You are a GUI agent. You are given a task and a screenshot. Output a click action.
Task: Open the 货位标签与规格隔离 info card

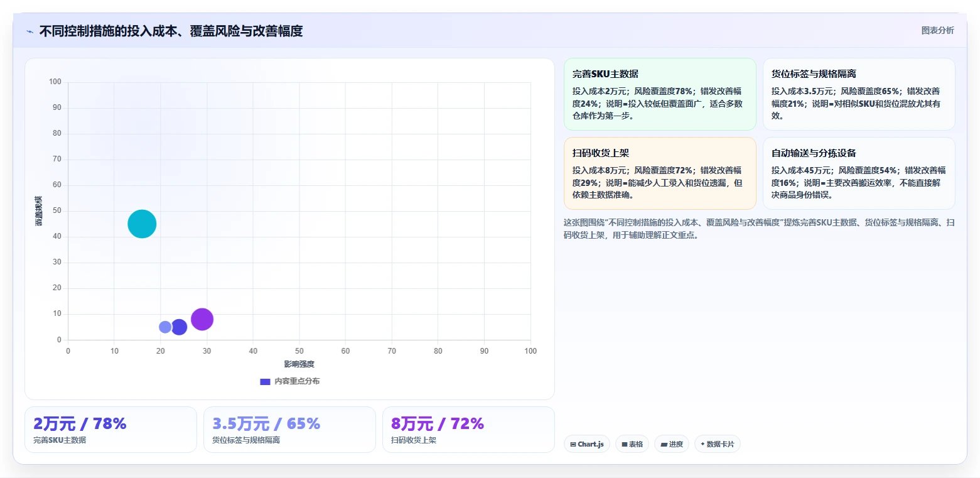point(859,94)
